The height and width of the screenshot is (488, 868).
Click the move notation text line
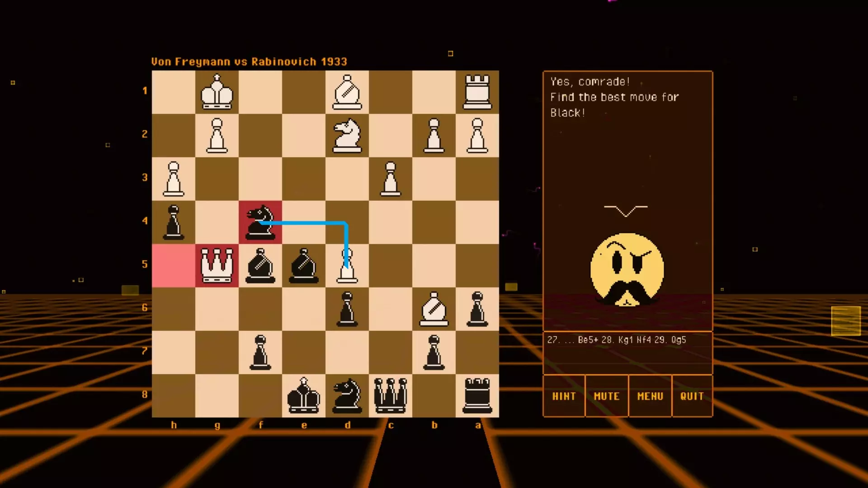[616, 340]
